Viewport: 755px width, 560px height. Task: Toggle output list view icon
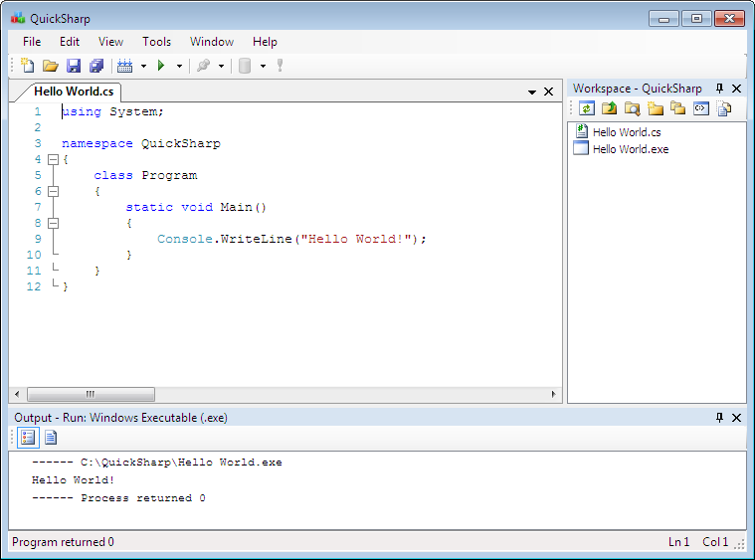pyautogui.click(x=28, y=438)
